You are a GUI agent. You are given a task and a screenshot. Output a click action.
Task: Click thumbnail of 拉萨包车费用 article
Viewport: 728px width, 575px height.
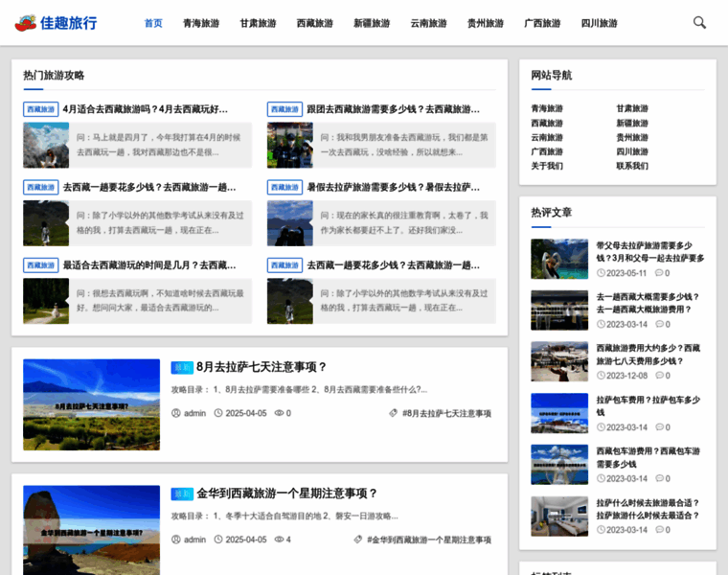point(559,413)
